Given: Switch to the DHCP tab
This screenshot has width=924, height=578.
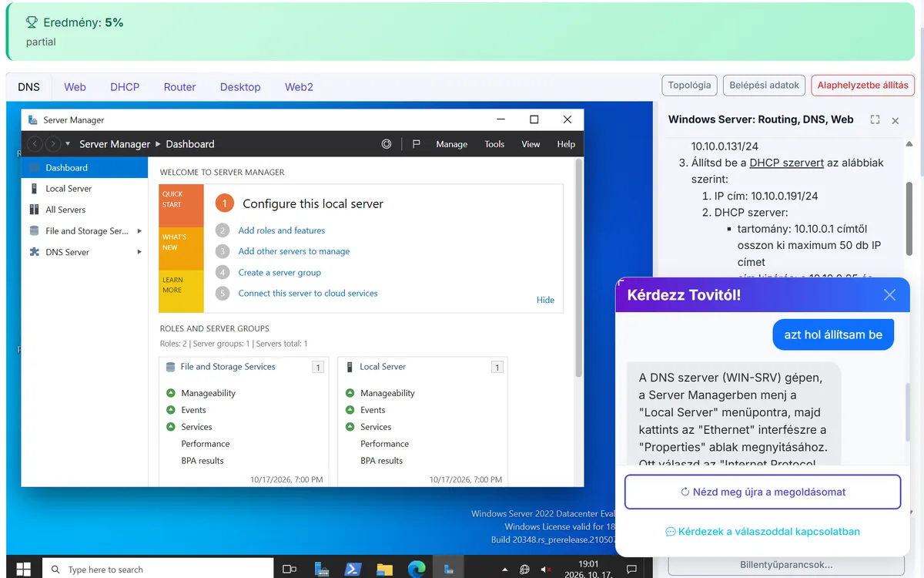Looking at the screenshot, I should click(125, 87).
